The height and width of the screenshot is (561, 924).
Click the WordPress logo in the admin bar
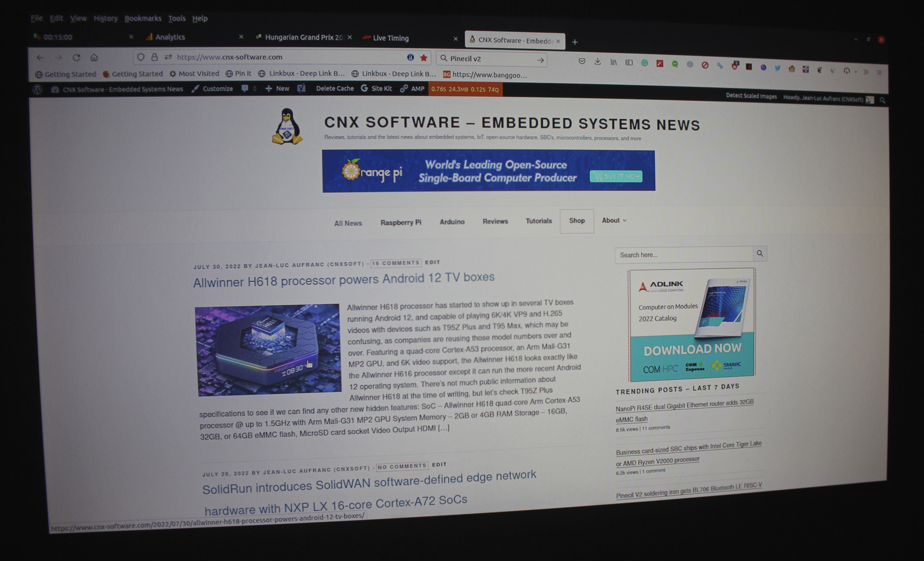pos(37,90)
